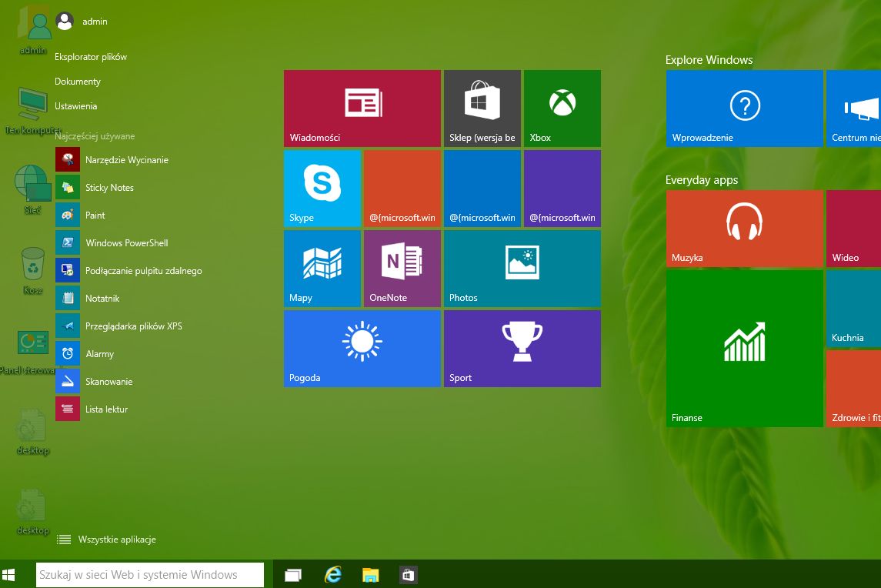Open the Wprowadzenie help tile
Viewport: 881px width, 588px height.
tap(745, 109)
